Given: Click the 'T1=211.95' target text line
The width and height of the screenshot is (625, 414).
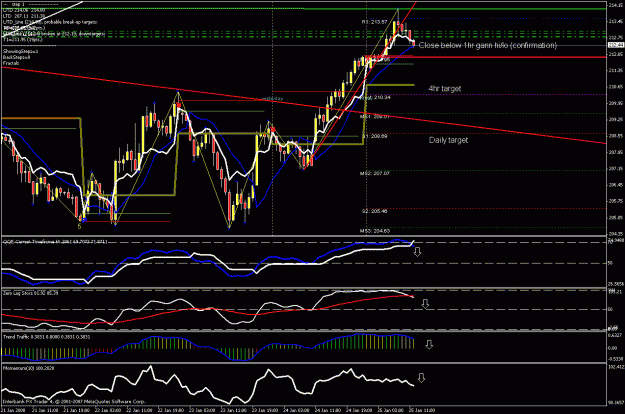Looking at the screenshot, I should (x=23, y=40).
